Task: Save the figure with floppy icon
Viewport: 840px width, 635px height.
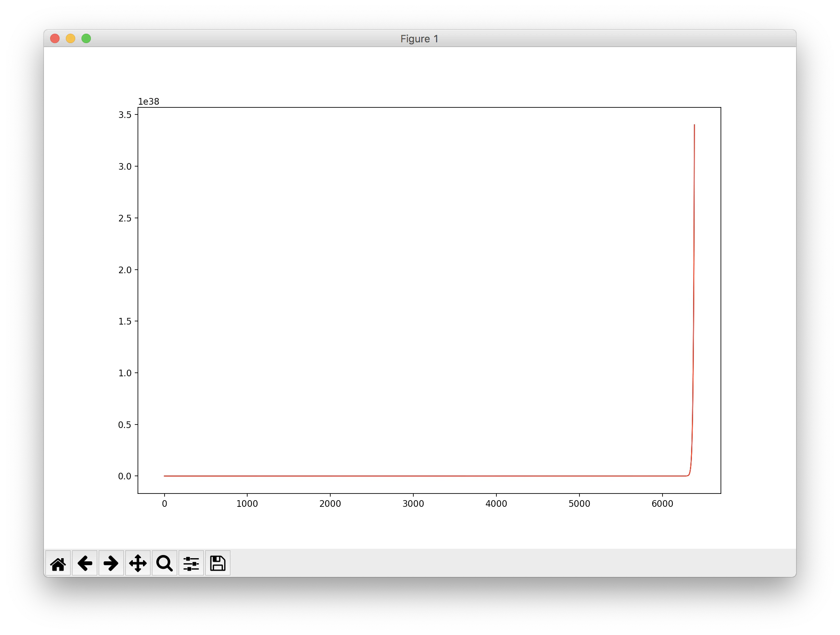Action: (x=218, y=563)
